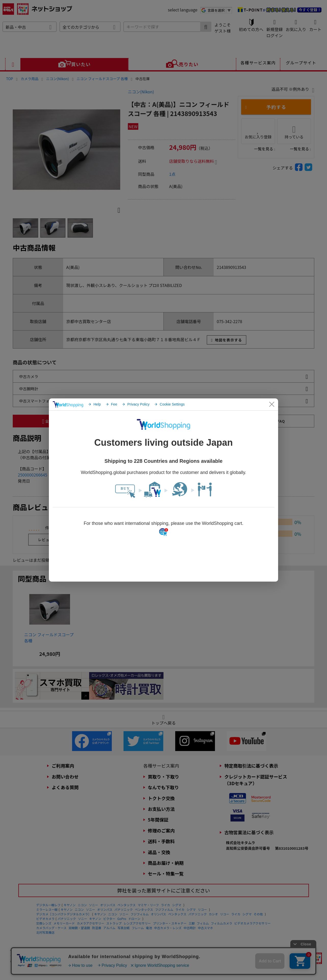Screen dimensions: 327x980
Task: Open the 全てのカテゴリから category dropdown
Action: [x=90, y=27]
